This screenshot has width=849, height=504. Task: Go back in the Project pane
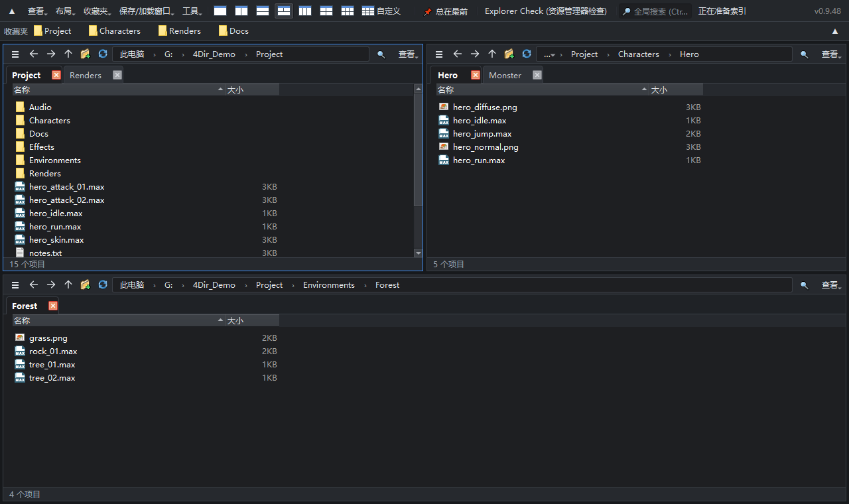coord(34,54)
